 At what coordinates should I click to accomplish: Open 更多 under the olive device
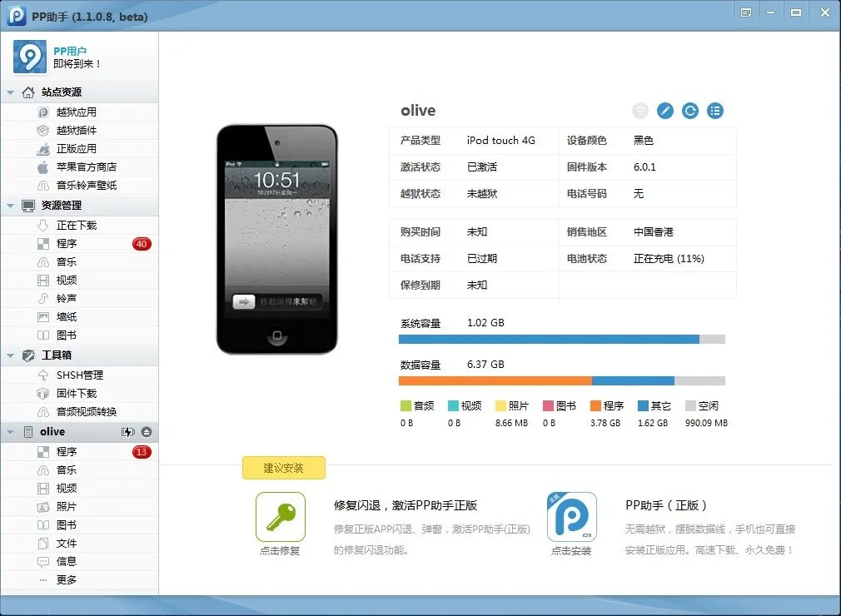click(79, 579)
